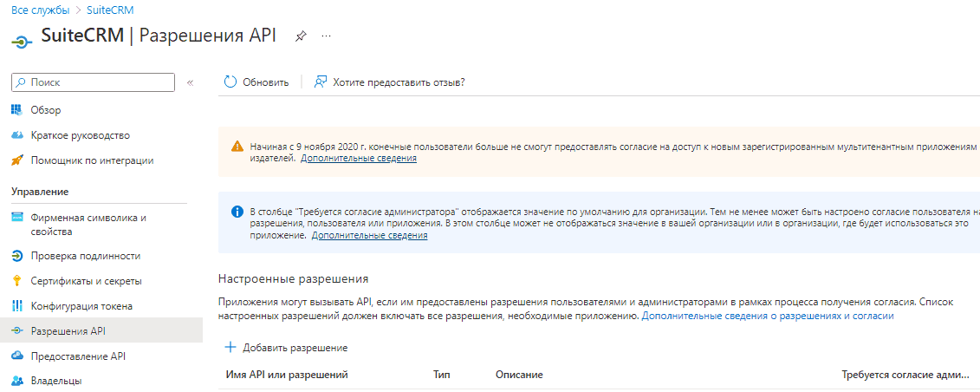Open Дополнительные сведения о разрешениях и согласии
The height and width of the screenshot is (392, 980).
click(768, 317)
